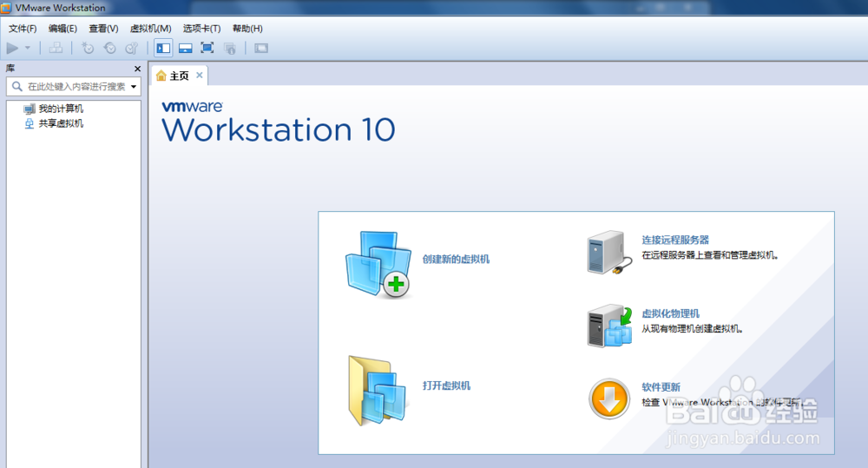Click the 创建新的虚拟机 link
This screenshot has height=468, width=868.
pos(457,260)
